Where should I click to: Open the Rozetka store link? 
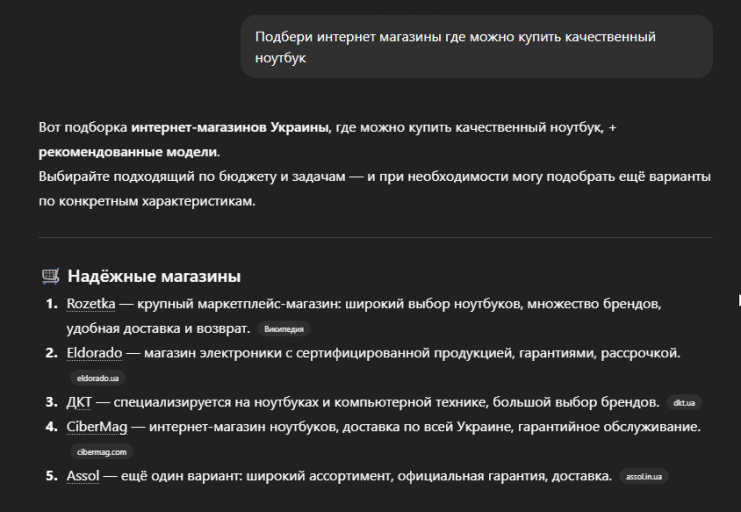(x=91, y=303)
